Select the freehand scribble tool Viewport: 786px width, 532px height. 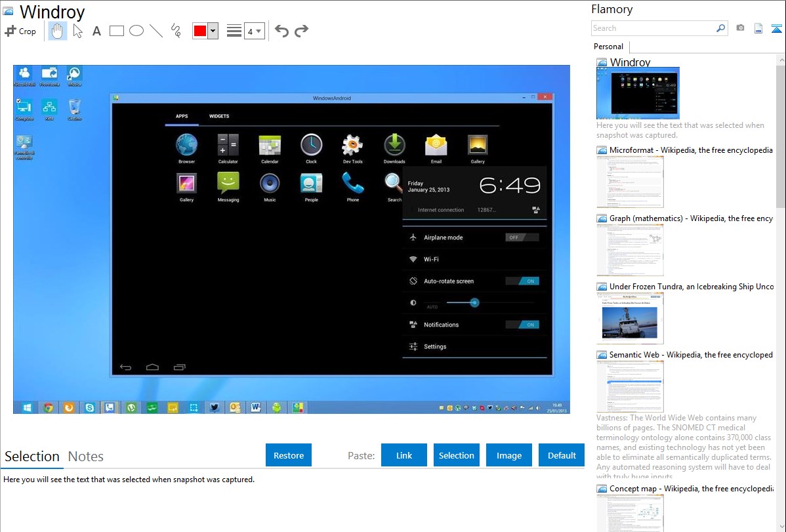coord(176,31)
